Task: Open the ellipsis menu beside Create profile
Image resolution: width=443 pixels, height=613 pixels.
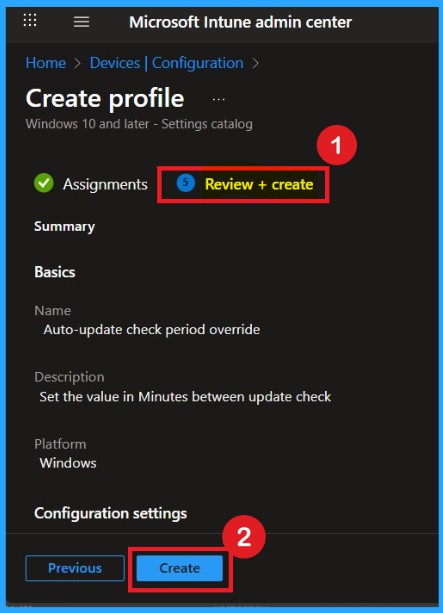Action: point(219,99)
